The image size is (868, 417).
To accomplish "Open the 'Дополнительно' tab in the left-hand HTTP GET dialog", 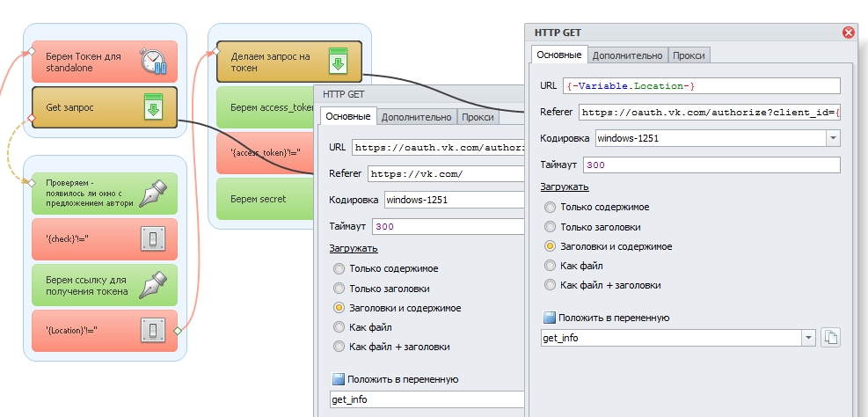I will (416, 117).
